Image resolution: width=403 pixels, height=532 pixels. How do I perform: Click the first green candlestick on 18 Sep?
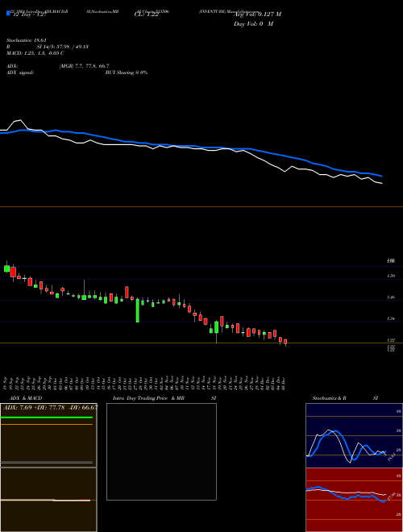coord(6,268)
